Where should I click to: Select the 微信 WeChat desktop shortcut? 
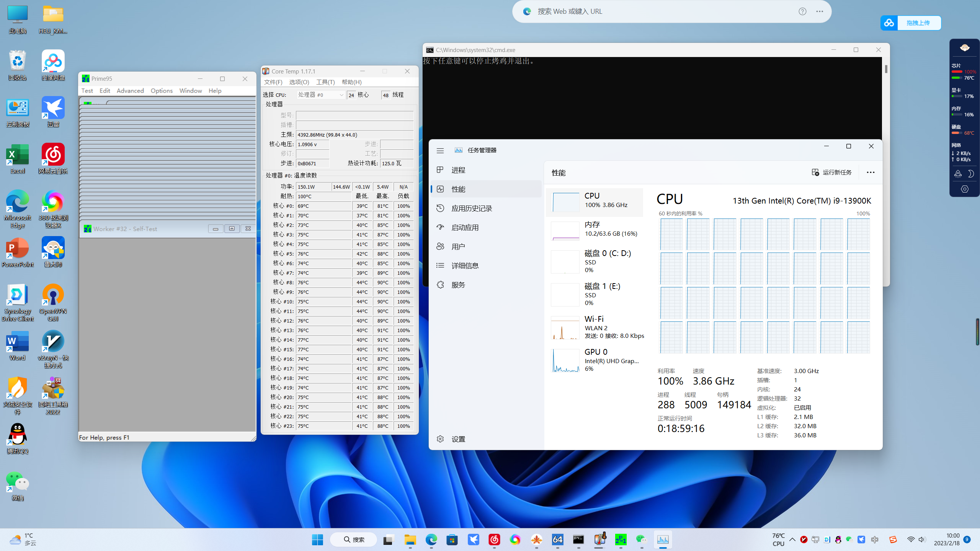18,486
